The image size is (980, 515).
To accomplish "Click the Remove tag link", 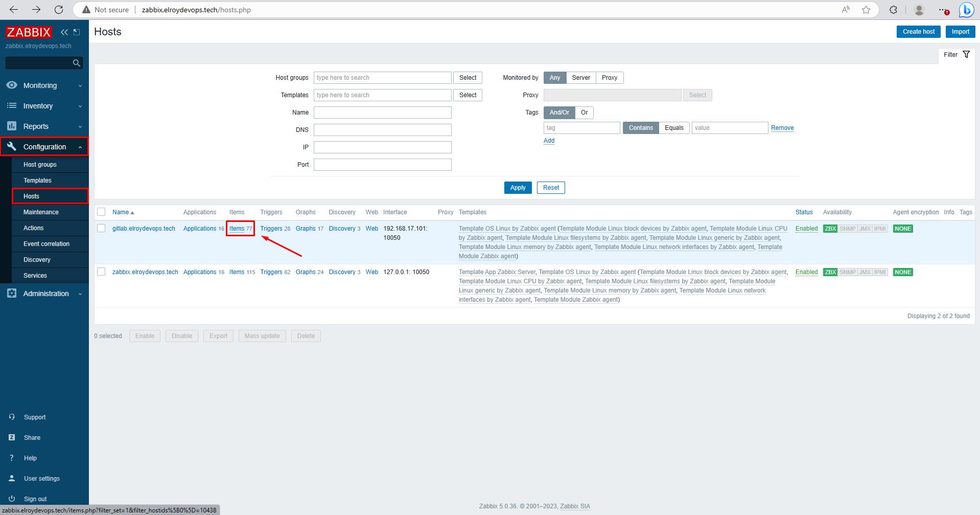I will pyautogui.click(x=782, y=128).
